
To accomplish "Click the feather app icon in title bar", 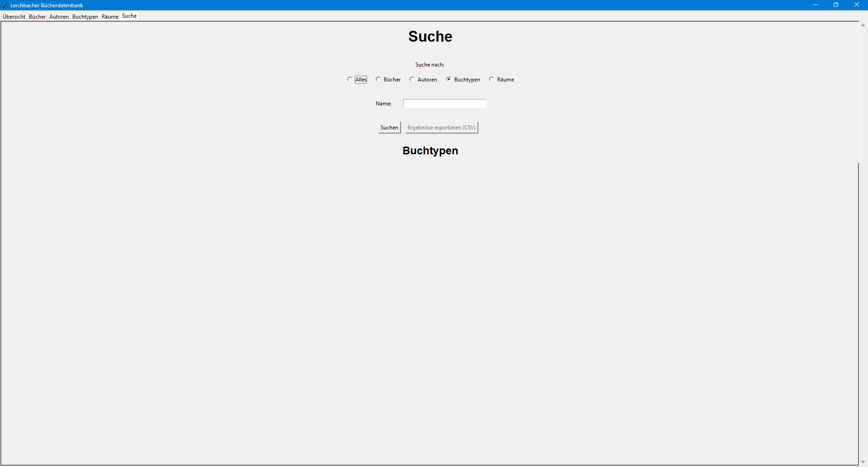I will 5,5.
